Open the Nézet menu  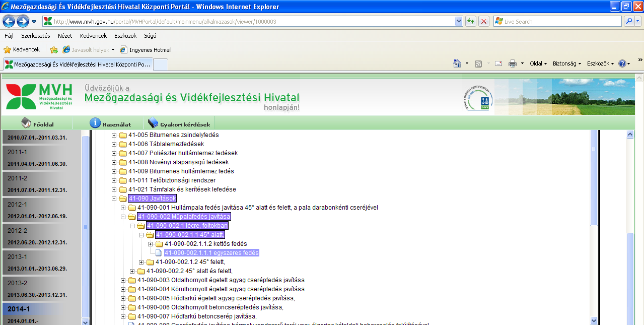(x=65, y=36)
